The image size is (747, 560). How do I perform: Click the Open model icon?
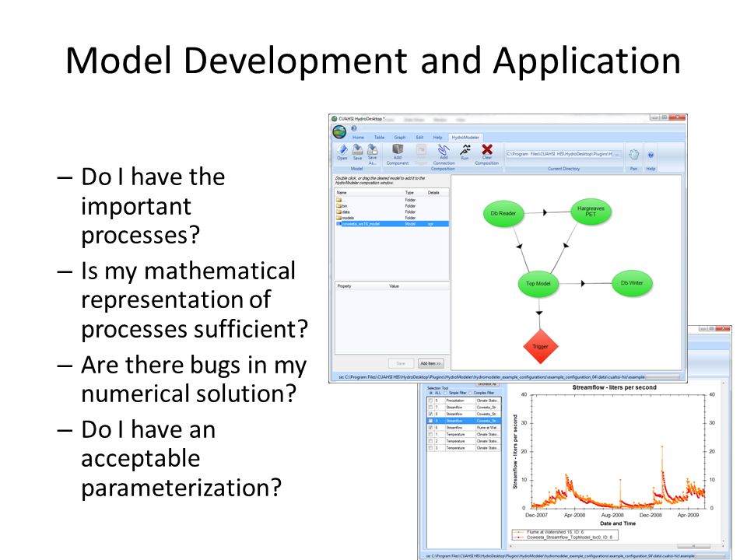(x=342, y=149)
